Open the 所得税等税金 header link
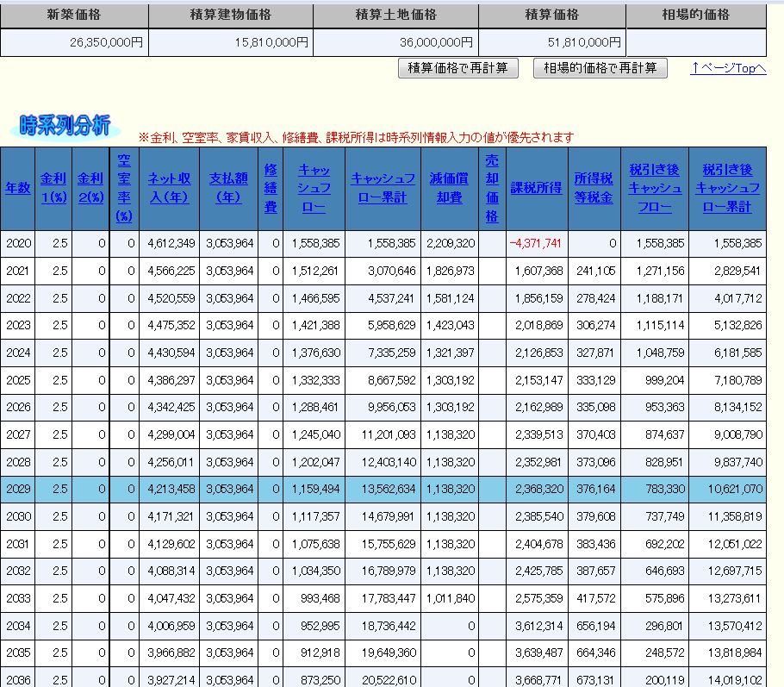784x687 pixels. (594, 188)
